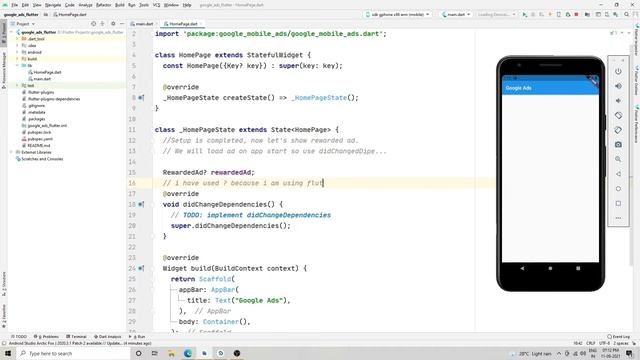Select main.dart in the project tree
This screenshot has height=360, width=640.
40,79
